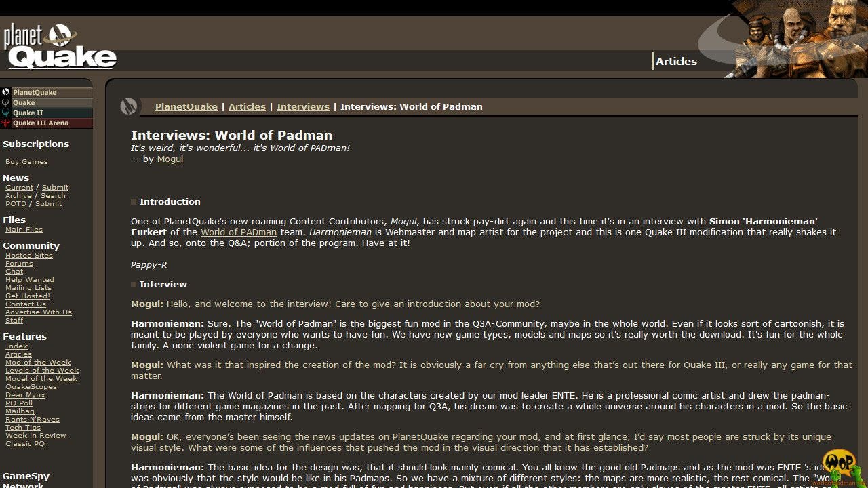Open the PlanetQuake sidebar tab
Viewport: 868px width, 488px height.
[x=52, y=92]
